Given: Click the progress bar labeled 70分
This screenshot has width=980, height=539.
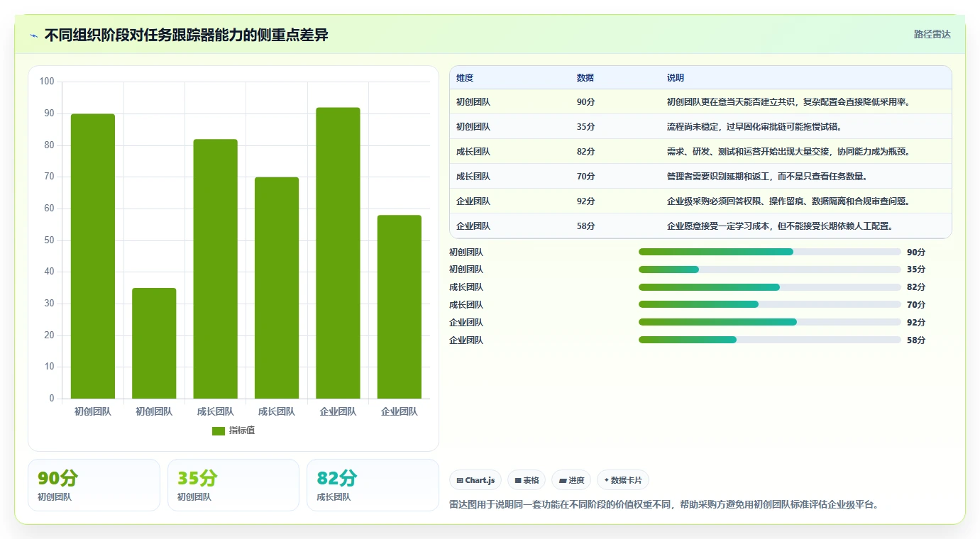Looking at the screenshot, I should [x=770, y=305].
